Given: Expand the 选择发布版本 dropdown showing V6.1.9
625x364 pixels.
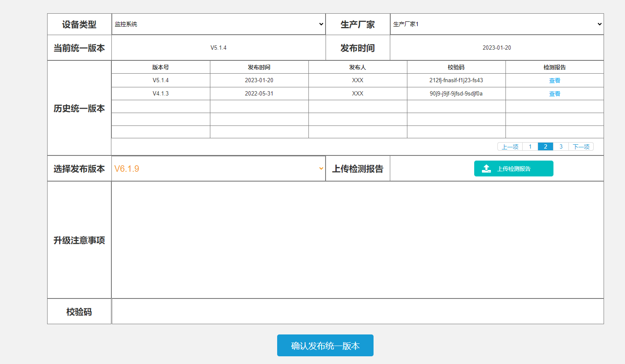Looking at the screenshot, I should [x=218, y=169].
